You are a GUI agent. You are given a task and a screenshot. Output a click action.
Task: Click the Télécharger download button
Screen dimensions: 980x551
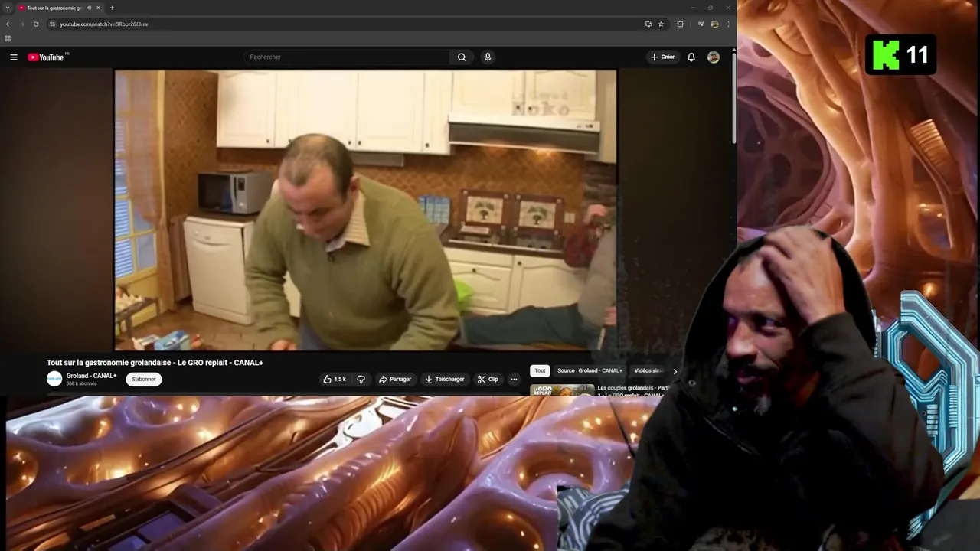click(445, 379)
